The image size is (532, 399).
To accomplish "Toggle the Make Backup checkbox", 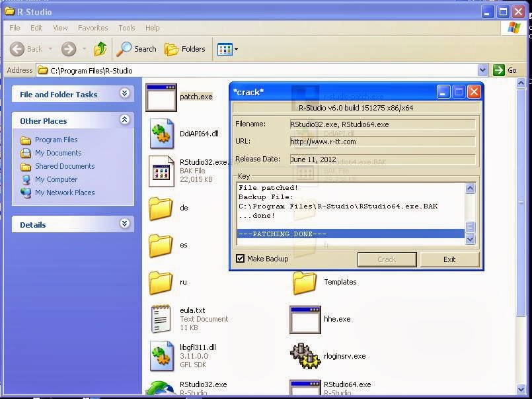I will pos(240,259).
